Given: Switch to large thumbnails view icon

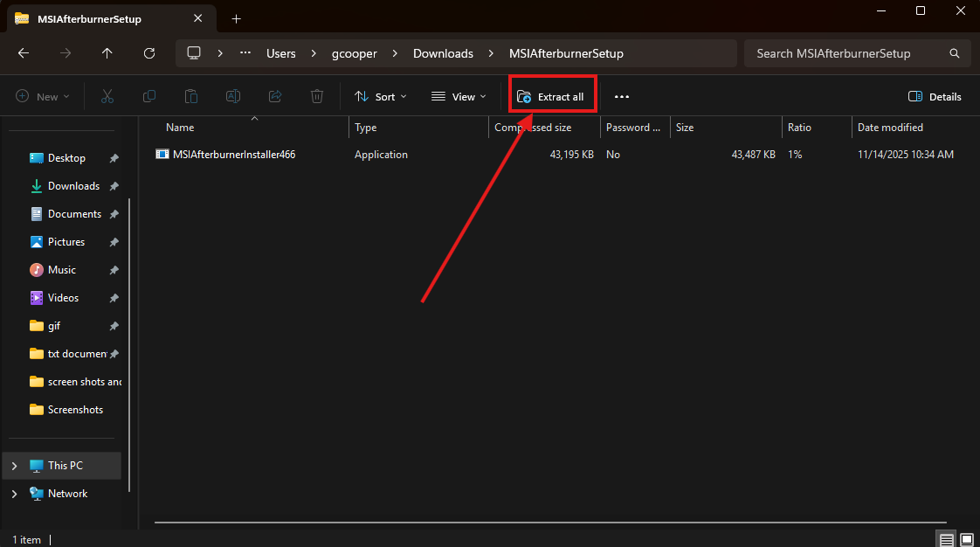Looking at the screenshot, I should click(x=967, y=539).
